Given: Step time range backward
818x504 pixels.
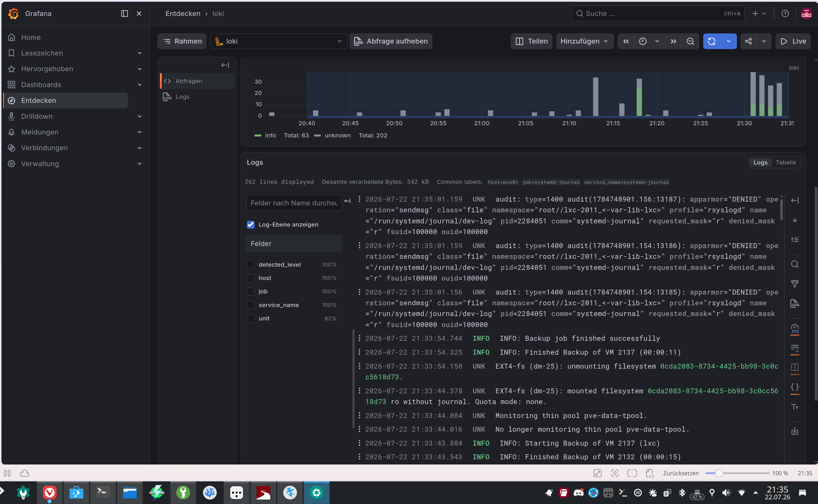Looking at the screenshot, I should pos(626,41).
